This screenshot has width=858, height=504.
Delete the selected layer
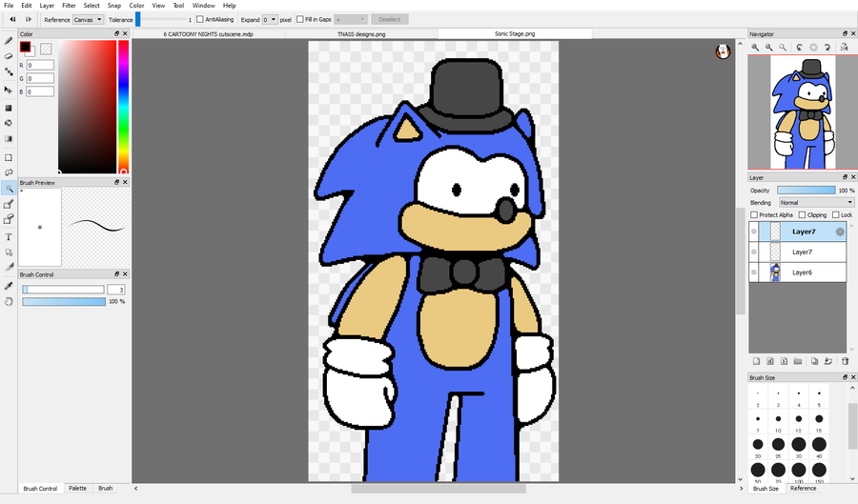click(845, 361)
